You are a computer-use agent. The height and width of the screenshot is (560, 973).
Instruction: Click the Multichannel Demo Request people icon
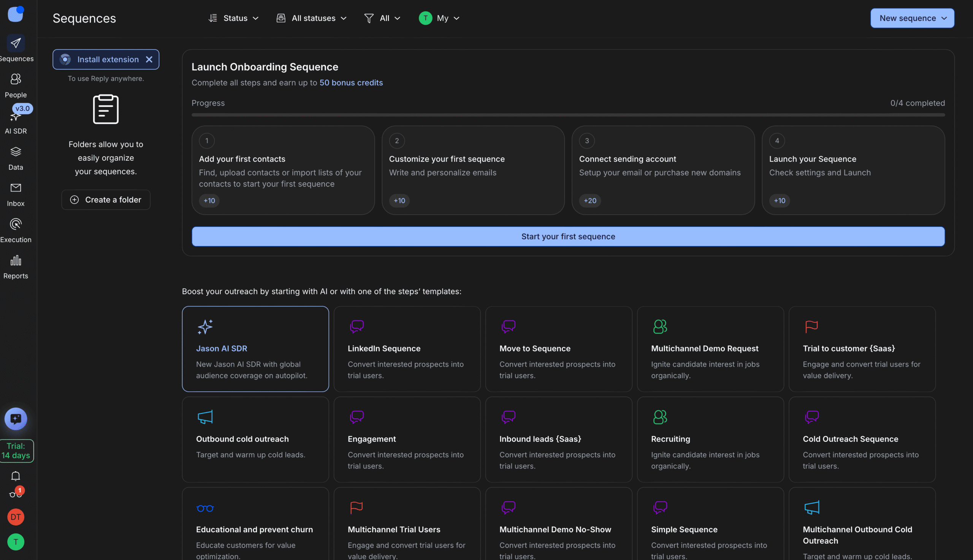[660, 326]
